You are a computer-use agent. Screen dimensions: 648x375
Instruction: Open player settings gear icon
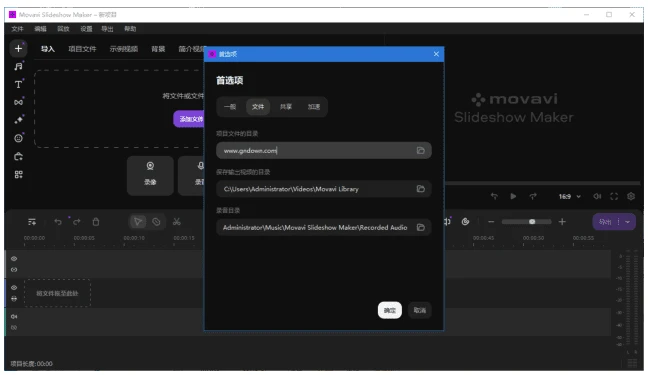[631, 196]
